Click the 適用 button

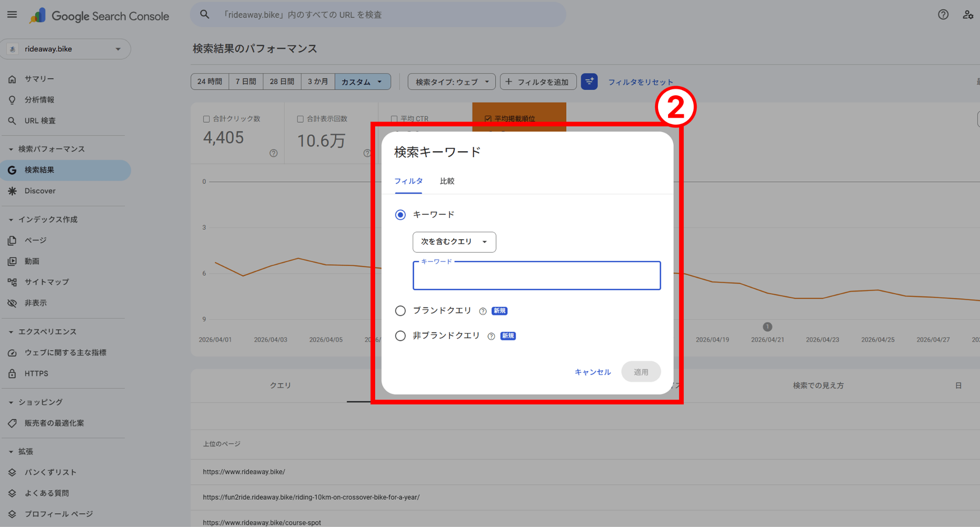pos(641,372)
